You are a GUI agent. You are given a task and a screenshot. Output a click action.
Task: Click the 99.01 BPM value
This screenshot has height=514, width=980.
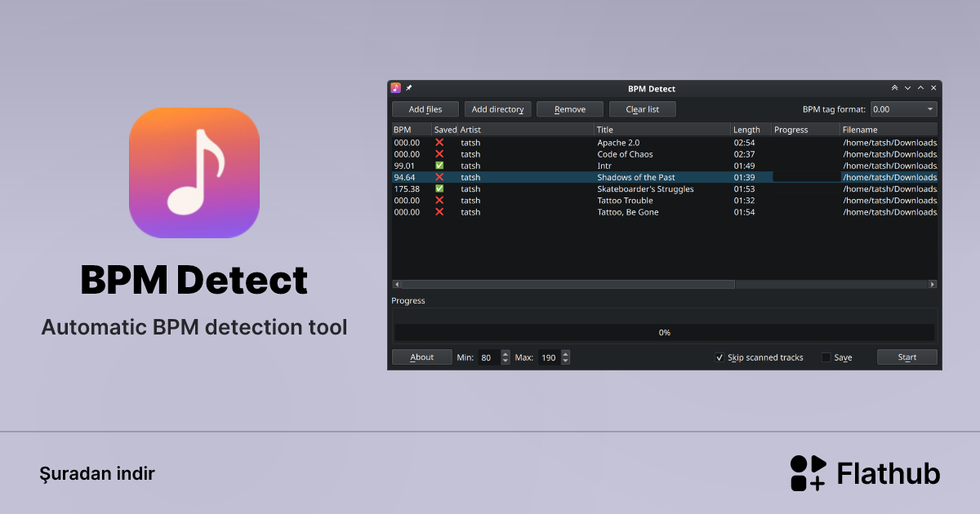pyautogui.click(x=405, y=166)
